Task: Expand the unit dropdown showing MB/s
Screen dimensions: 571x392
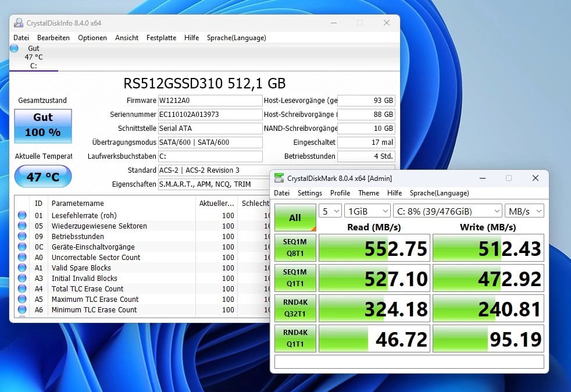Action: [x=524, y=211]
